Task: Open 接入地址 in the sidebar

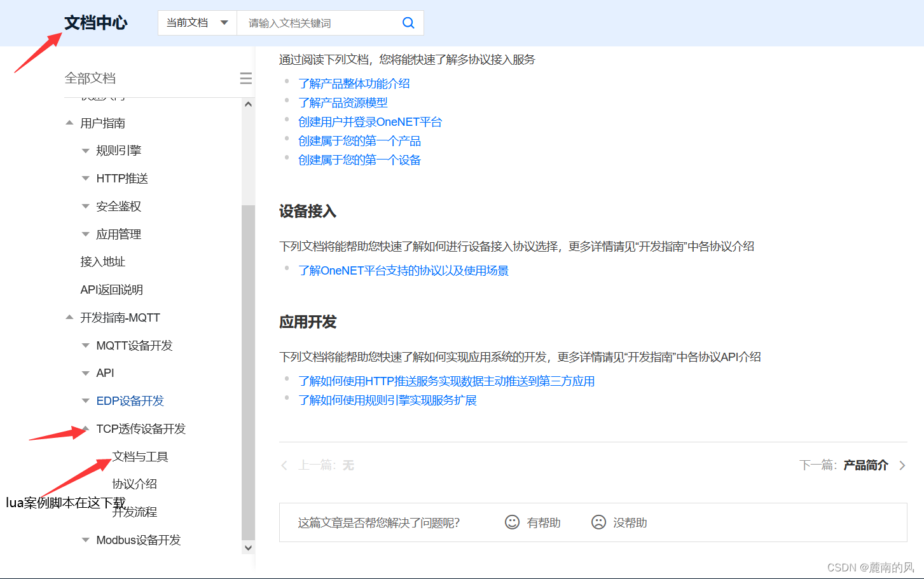Action: 103,262
